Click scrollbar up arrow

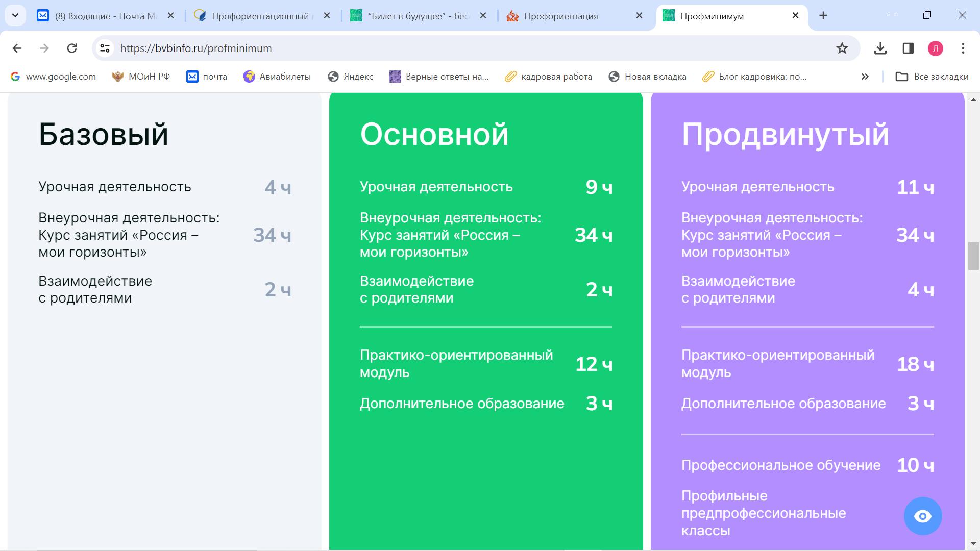pyautogui.click(x=973, y=99)
